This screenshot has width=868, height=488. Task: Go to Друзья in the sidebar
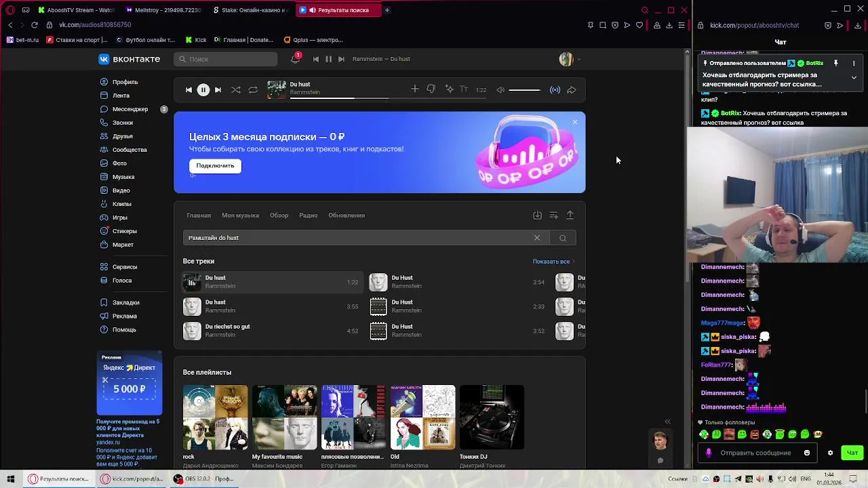(x=123, y=136)
